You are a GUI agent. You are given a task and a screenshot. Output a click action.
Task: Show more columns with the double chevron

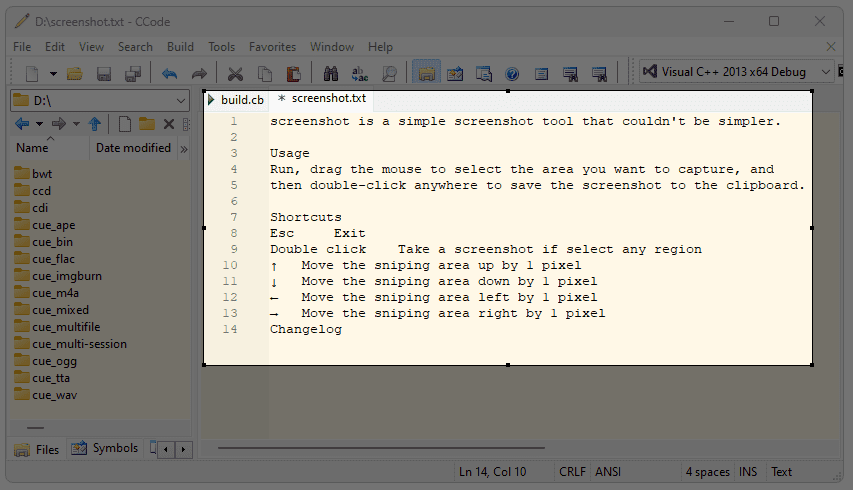coord(184,148)
